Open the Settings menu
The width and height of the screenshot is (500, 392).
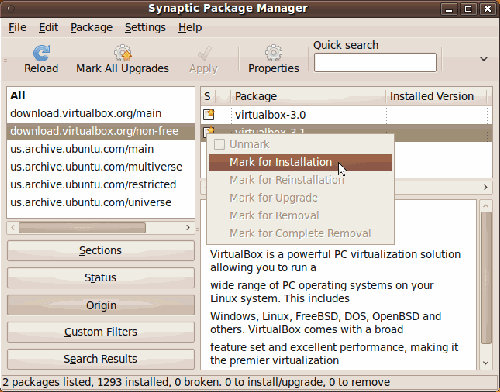click(x=145, y=27)
